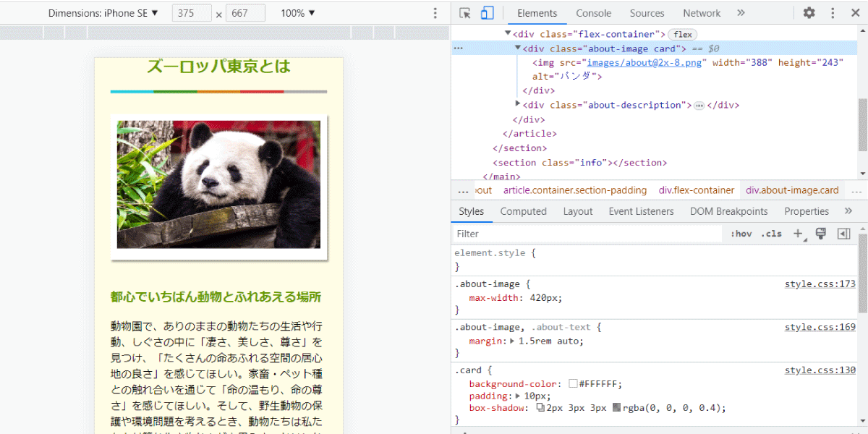The height and width of the screenshot is (434, 868).
Task: Expand the about-description div node
Action: coord(518,105)
